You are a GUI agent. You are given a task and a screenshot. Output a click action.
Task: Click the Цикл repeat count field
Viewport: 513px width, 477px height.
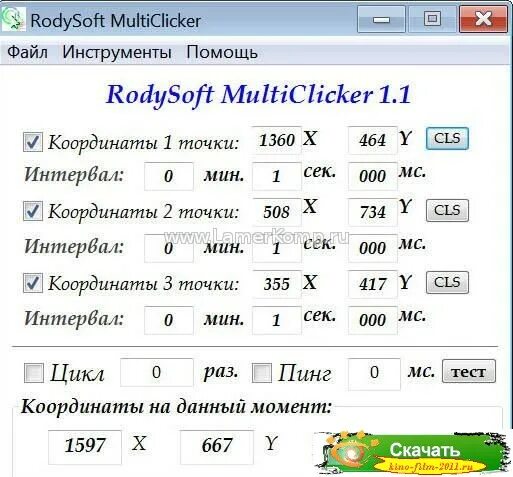pos(157,372)
